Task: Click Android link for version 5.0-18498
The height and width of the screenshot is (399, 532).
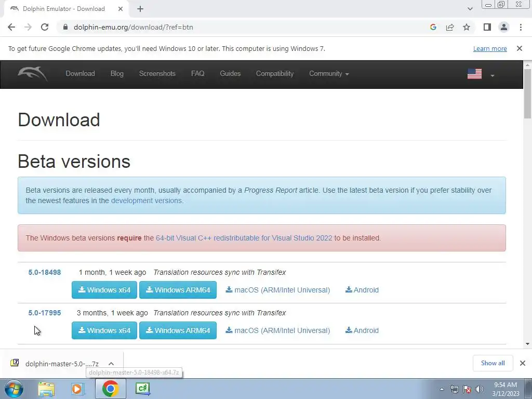Action: coord(362,290)
